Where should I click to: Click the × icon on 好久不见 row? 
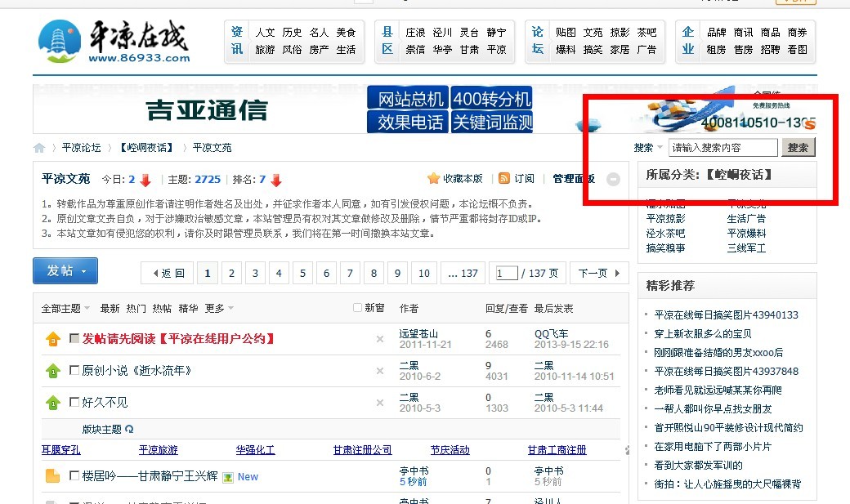tap(380, 403)
